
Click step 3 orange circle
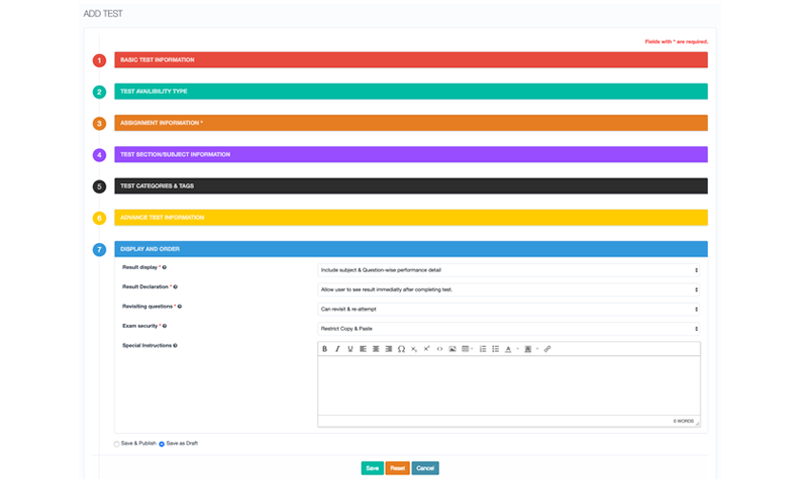pyautogui.click(x=99, y=123)
